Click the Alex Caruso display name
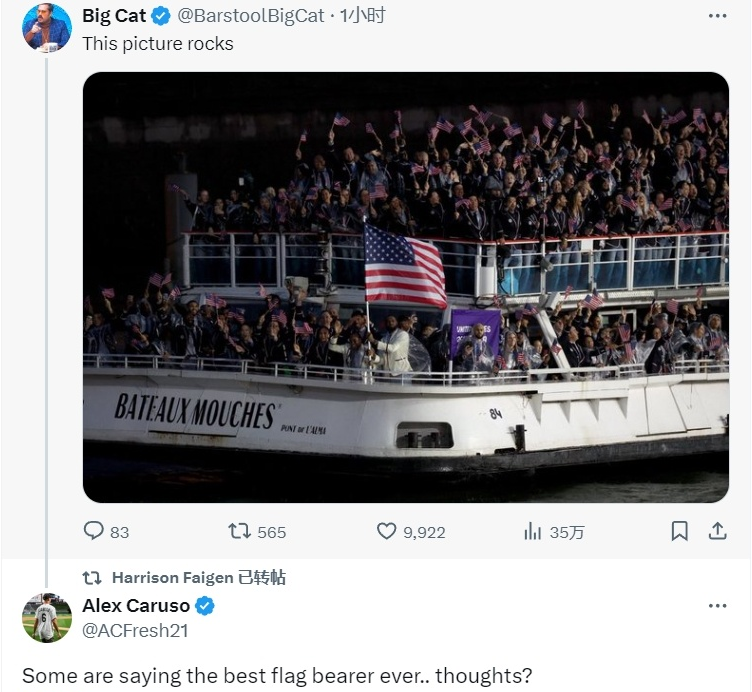 [136, 606]
